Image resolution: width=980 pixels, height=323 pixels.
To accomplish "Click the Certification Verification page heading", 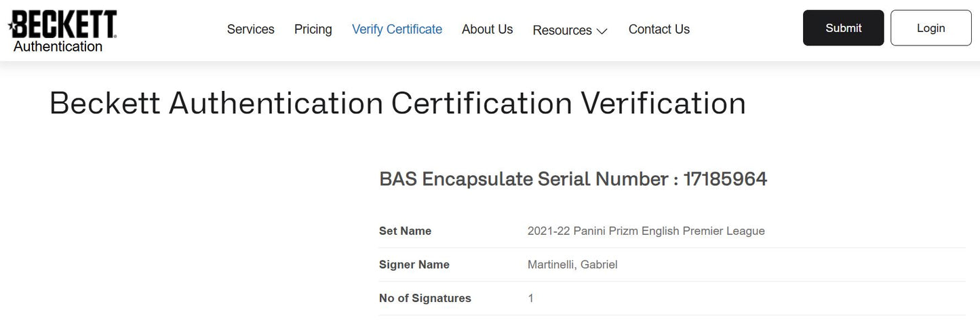I will point(397,103).
